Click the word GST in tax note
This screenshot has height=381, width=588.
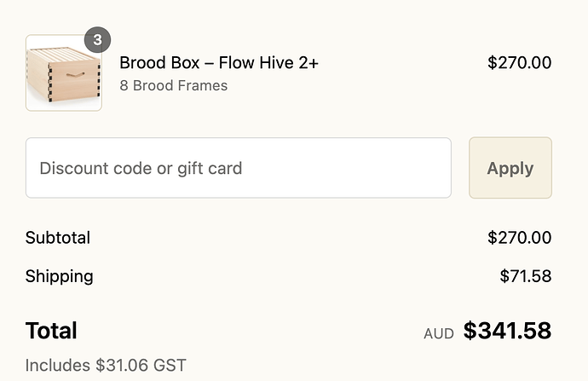(170, 366)
